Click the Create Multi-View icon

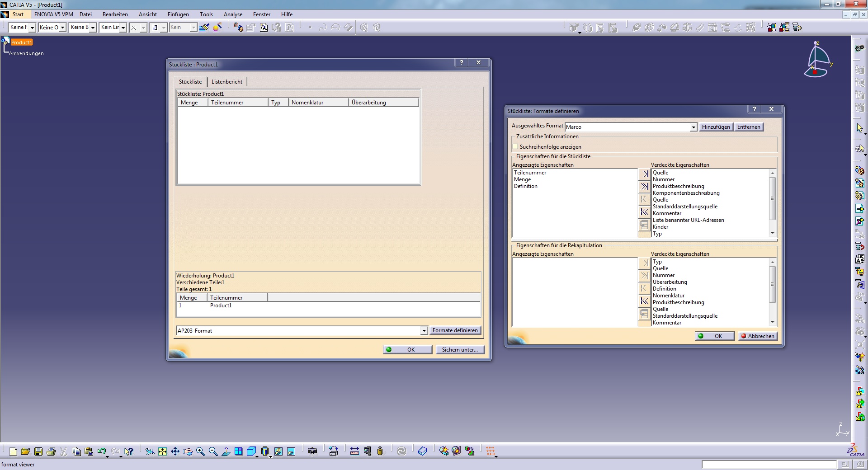point(239,451)
